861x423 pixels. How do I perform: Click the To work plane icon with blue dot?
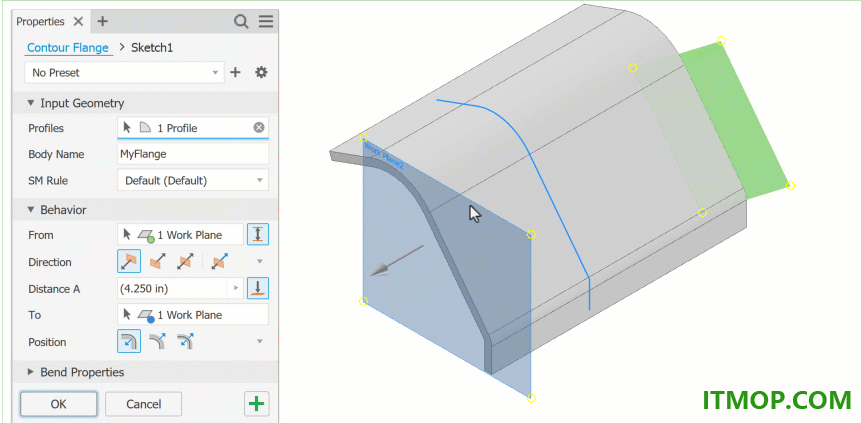click(x=146, y=315)
